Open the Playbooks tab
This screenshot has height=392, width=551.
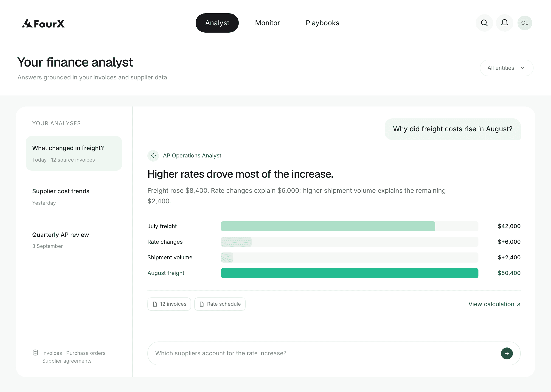point(322,23)
